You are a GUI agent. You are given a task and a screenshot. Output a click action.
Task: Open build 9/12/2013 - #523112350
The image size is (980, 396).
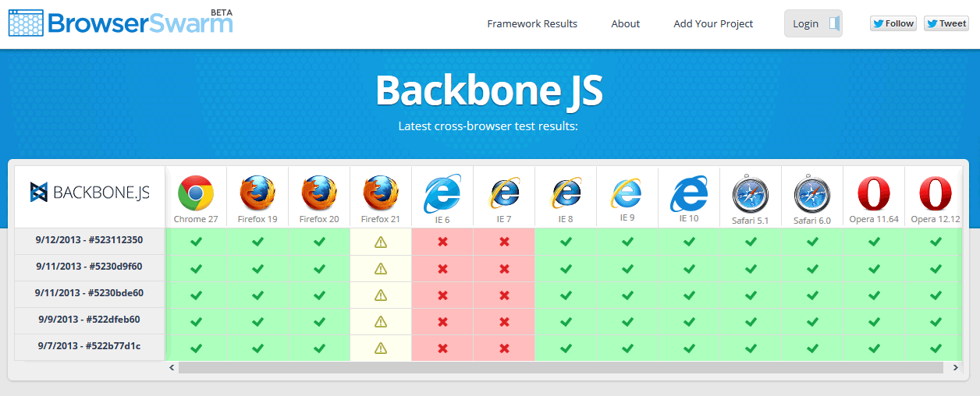90,240
